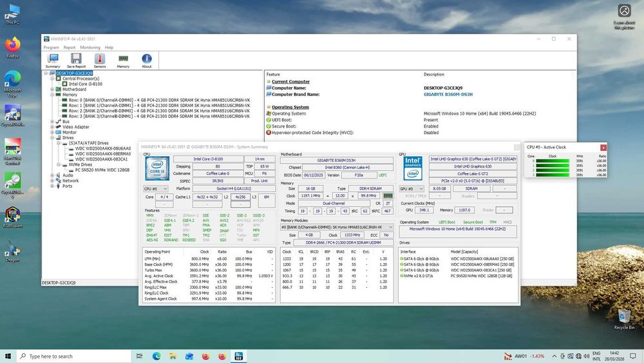644x363 pixels.
Task: Close the CPU #0 Active Clock window
Action: (603, 147)
